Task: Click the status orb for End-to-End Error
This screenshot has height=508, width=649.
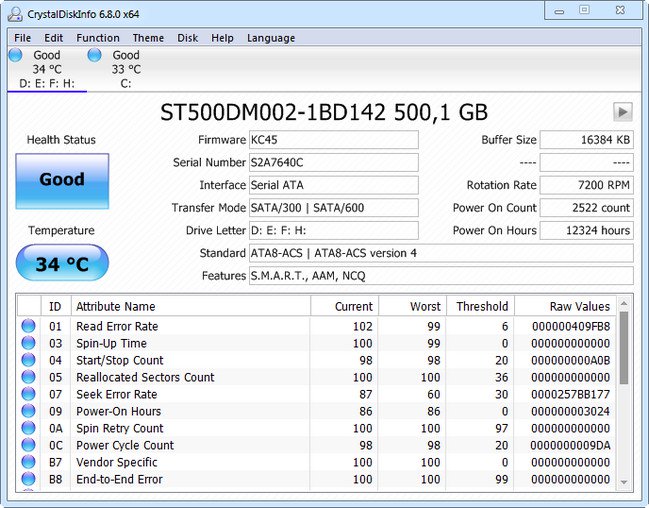Action: pyautogui.click(x=28, y=479)
